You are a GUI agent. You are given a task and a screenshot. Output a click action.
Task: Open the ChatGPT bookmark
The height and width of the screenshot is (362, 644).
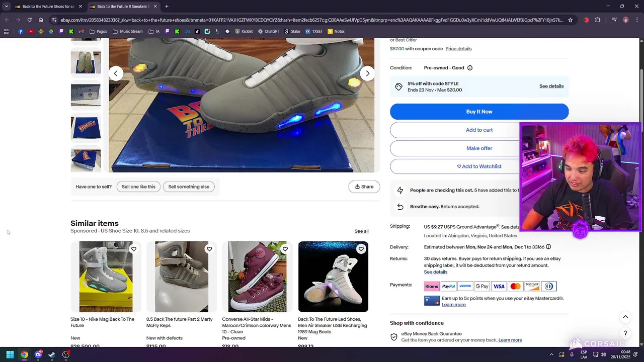pyautogui.click(x=268, y=31)
